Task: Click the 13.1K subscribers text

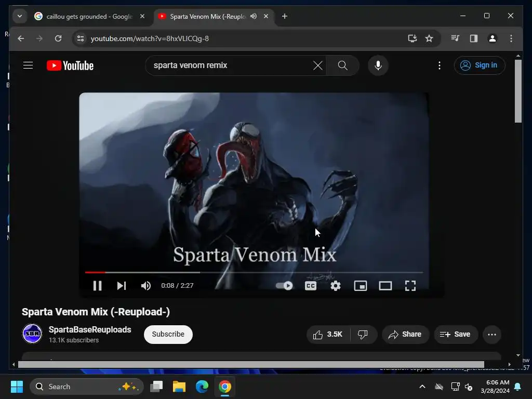Action: point(74,340)
